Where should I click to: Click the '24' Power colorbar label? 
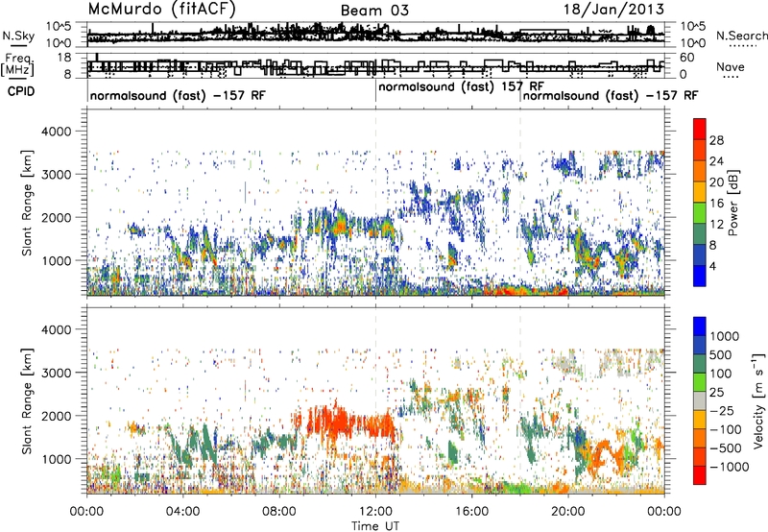click(x=716, y=161)
